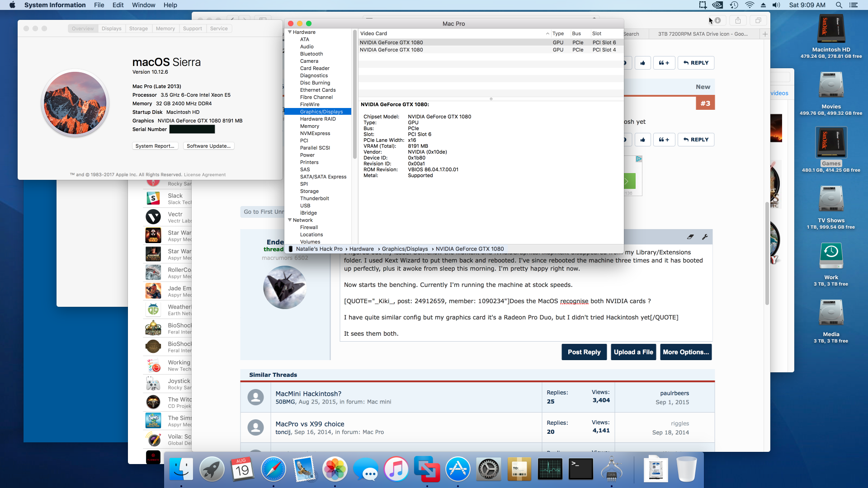
Task: Click Post Reply button
Action: tap(584, 352)
